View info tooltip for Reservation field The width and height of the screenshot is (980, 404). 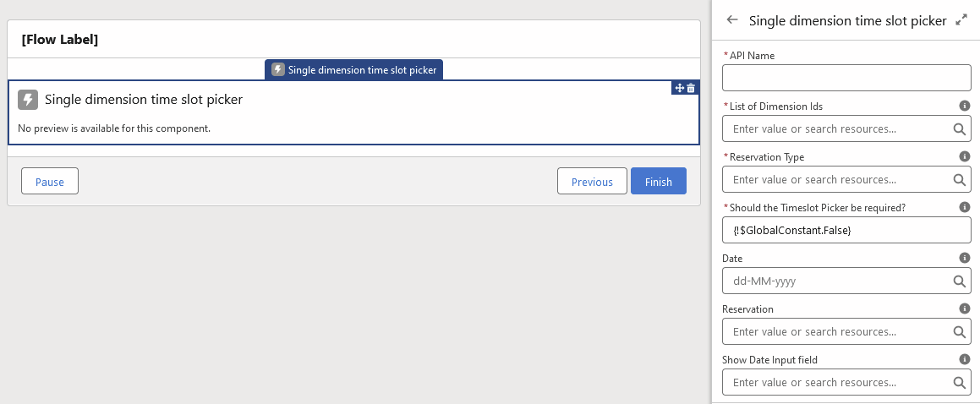tap(964, 309)
